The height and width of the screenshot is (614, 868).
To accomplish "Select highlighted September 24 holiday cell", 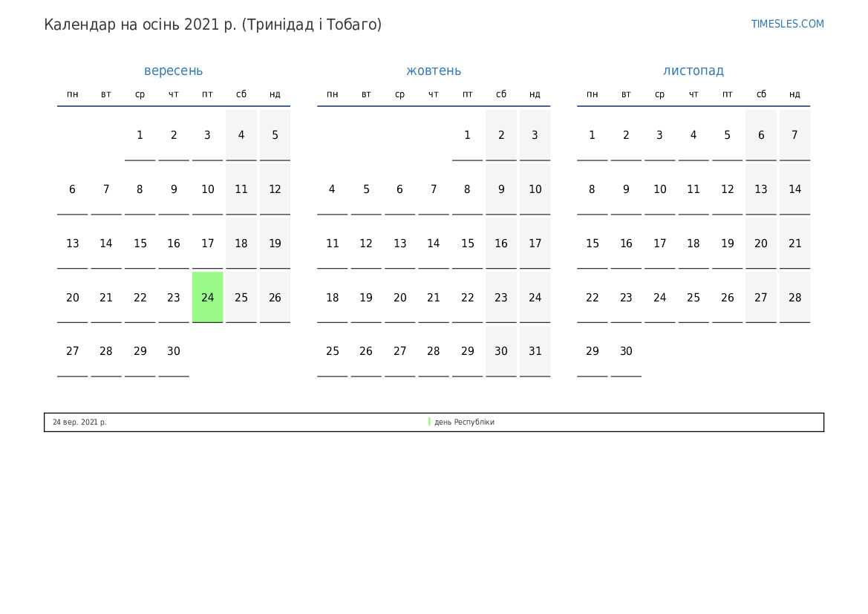I will click(207, 297).
